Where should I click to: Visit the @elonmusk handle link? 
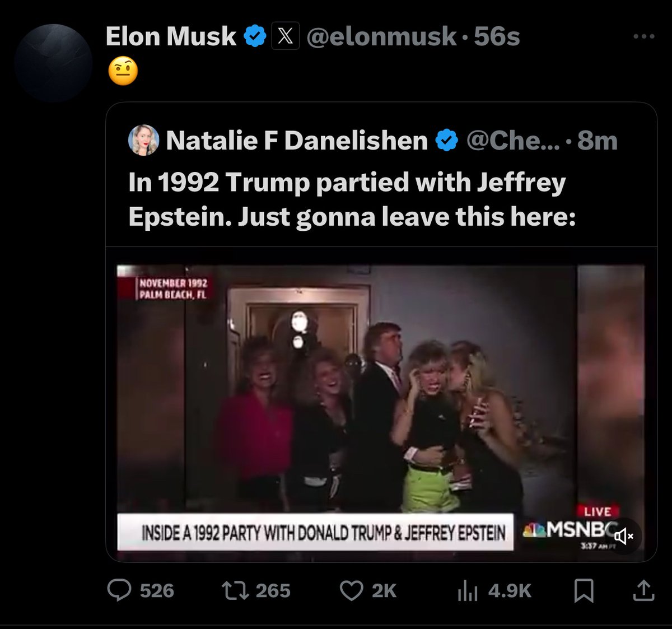(x=381, y=36)
